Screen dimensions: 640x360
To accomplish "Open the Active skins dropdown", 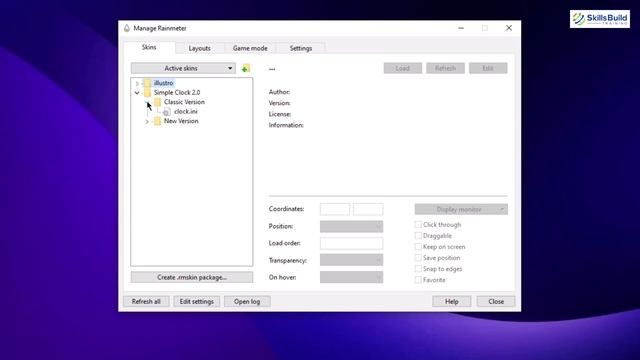I will pos(183,68).
